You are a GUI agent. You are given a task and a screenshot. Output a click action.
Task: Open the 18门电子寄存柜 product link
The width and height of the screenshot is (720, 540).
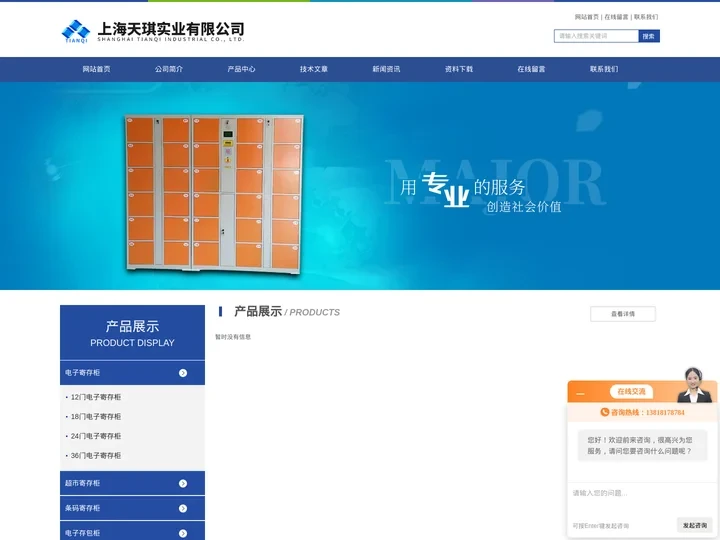click(x=96, y=416)
